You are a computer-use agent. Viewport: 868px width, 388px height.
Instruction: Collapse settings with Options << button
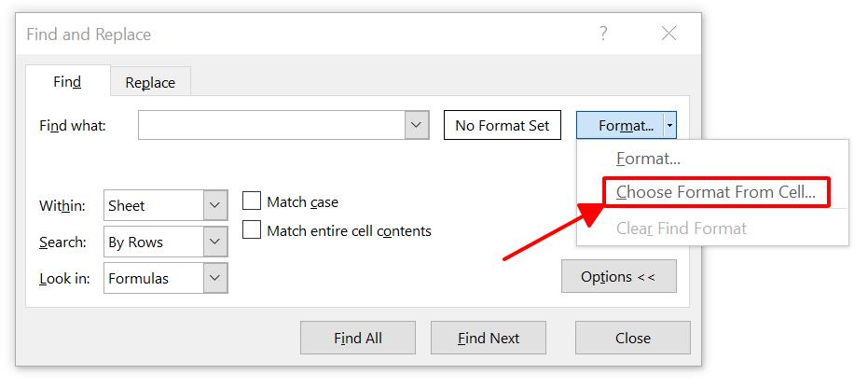tap(619, 277)
